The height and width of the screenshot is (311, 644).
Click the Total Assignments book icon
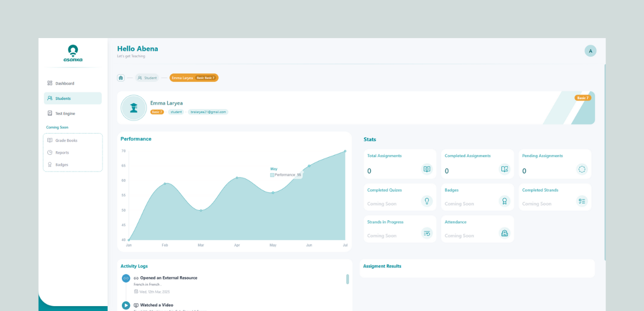(x=427, y=169)
